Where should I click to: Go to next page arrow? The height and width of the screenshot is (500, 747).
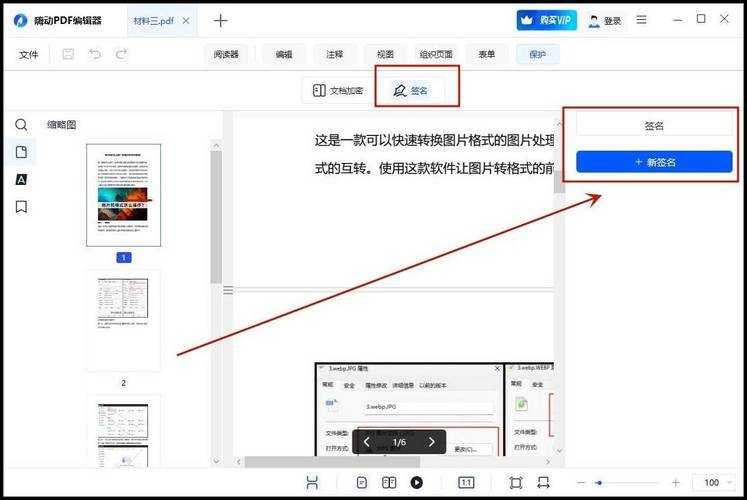[431, 442]
